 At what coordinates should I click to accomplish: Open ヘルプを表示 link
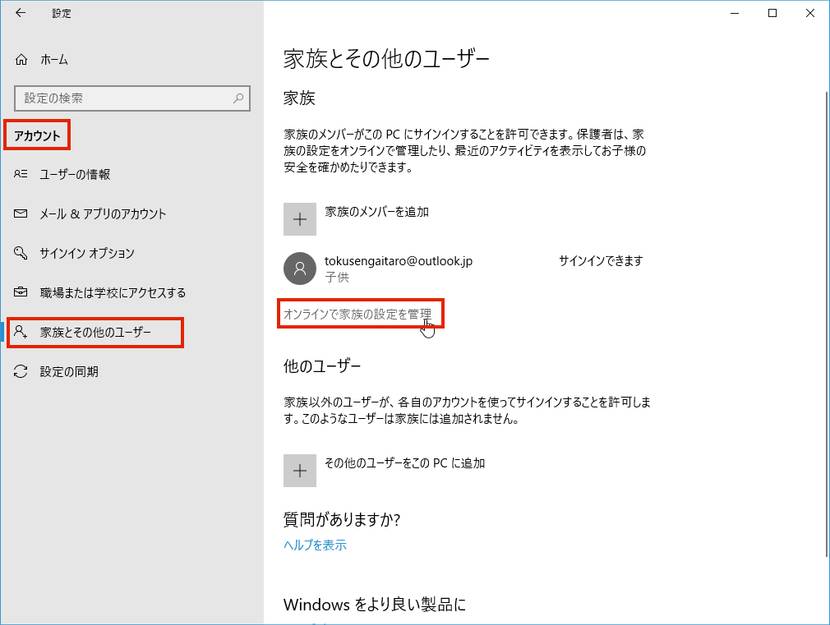point(315,545)
